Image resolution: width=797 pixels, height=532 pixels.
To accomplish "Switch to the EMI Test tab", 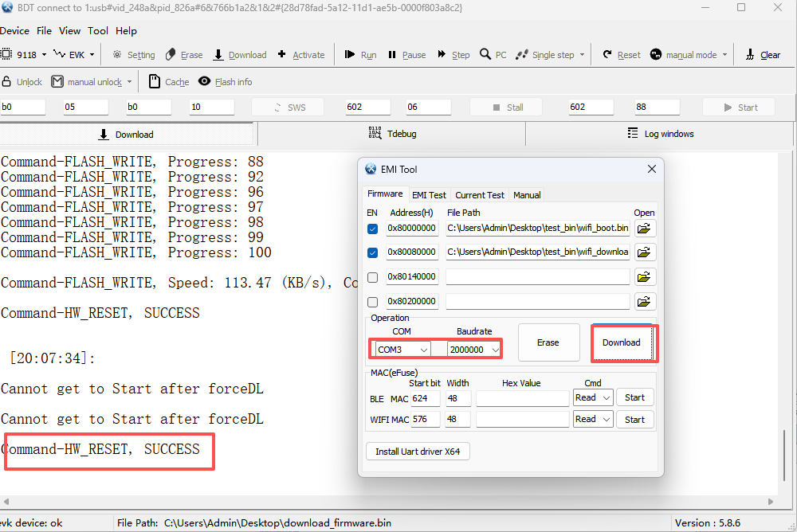I will point(429,195).
